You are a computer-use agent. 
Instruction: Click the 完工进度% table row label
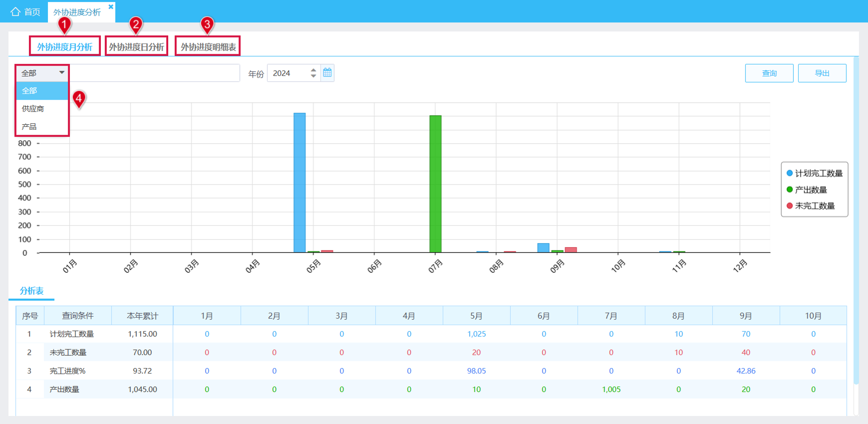[x=67, y=371]
